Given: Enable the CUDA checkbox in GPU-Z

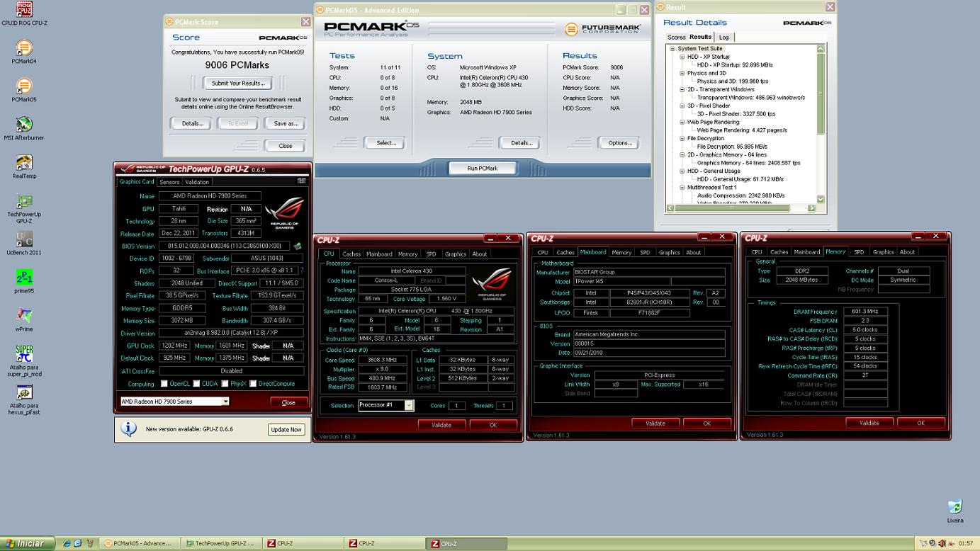Looking at the screenshot, I should pyautogui.click(x=196, y=384).
